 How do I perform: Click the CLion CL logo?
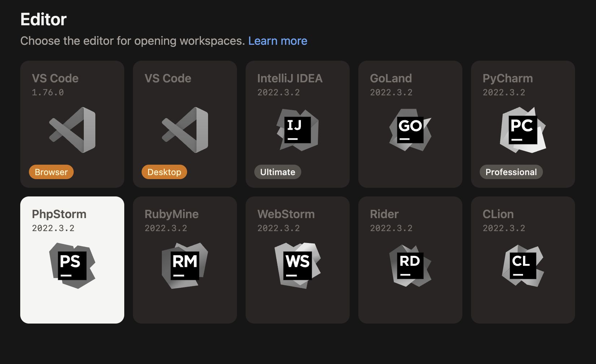pos(523,266)
